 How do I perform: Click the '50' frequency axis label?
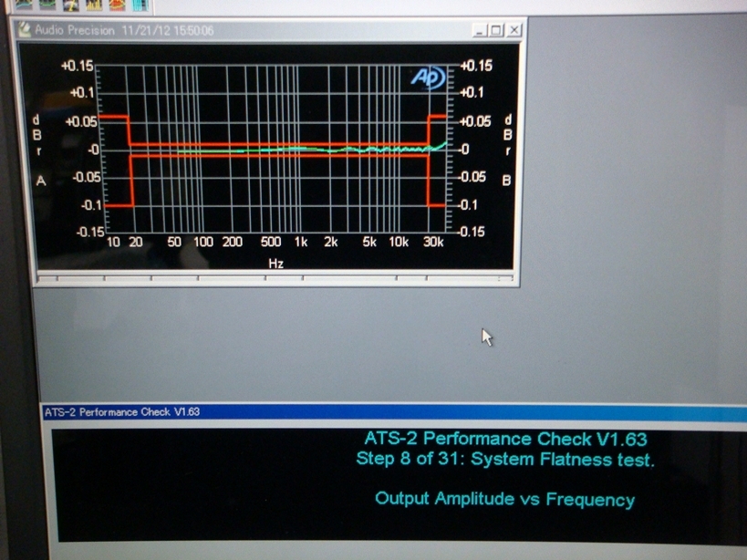click(174, 242)
